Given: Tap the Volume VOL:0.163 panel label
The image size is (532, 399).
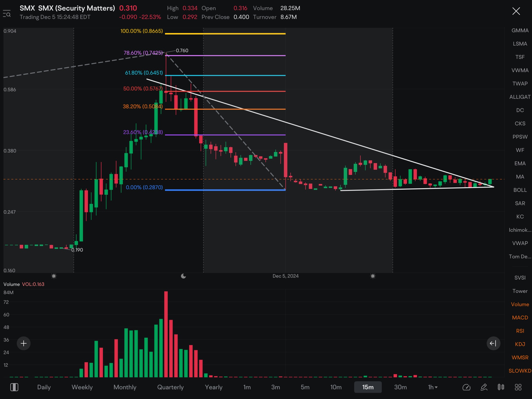Looking at the screenshot, I should click(24, 284).
